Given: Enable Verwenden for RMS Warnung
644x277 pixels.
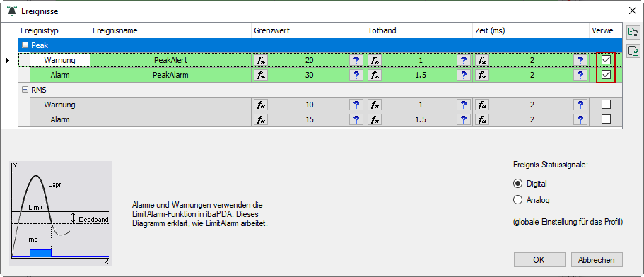Looking at the screenshot, I should click(x=606, y=105).
